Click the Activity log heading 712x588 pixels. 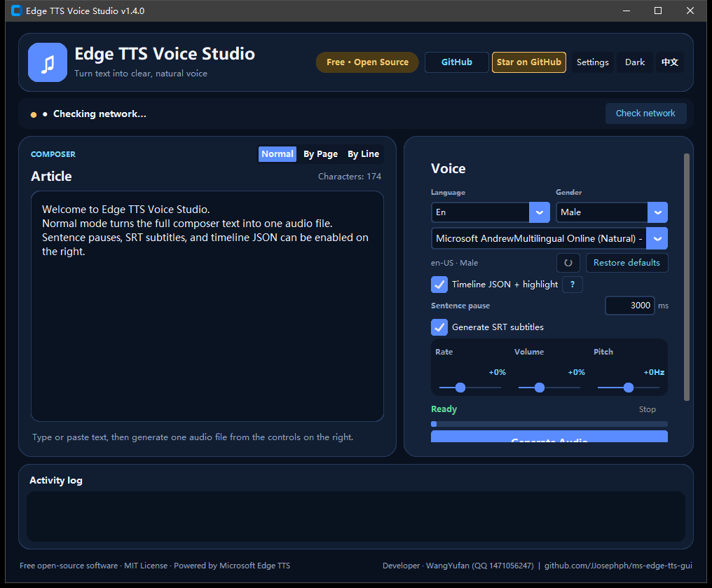pos(56,480)
